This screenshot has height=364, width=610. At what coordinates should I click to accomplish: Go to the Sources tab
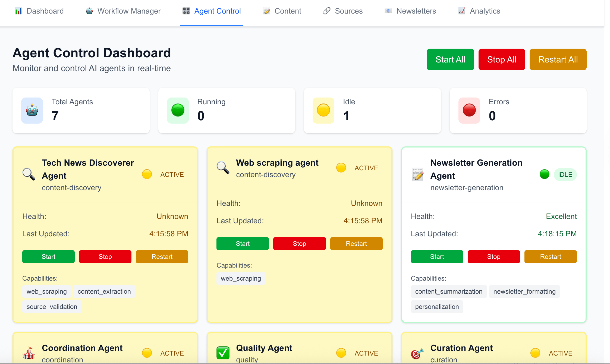point(343,11)
